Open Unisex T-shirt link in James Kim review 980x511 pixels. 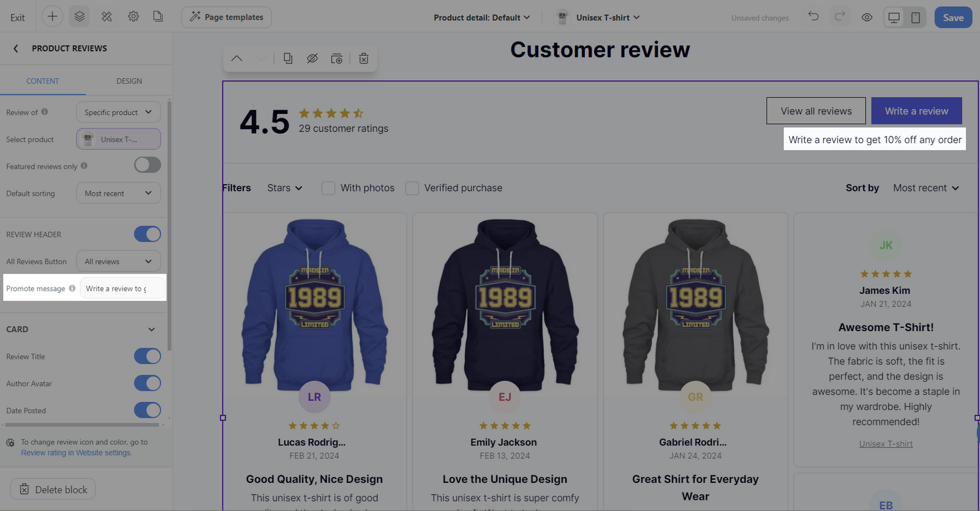[886, 444]
